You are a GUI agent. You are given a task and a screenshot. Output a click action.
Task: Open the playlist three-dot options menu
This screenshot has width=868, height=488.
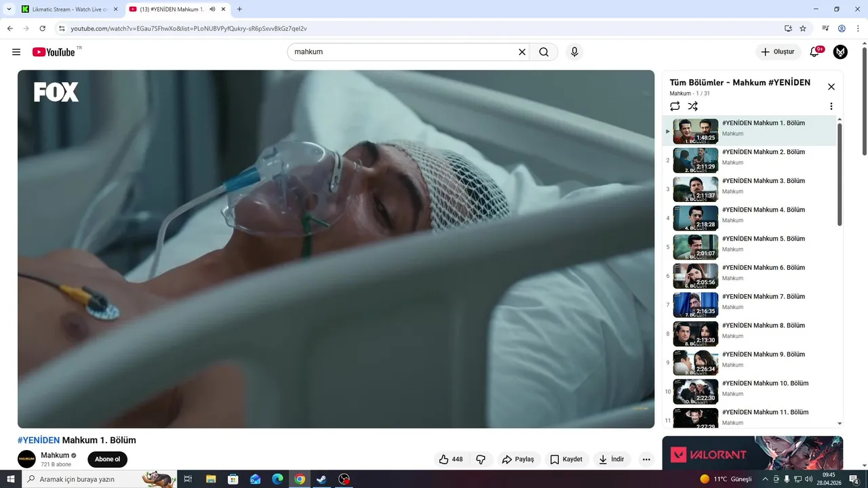click(831, 106)
